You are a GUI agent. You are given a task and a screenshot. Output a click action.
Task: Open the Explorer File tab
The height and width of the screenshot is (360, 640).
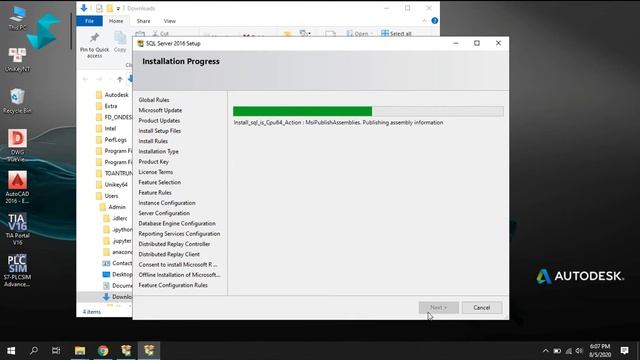(89, 21)
